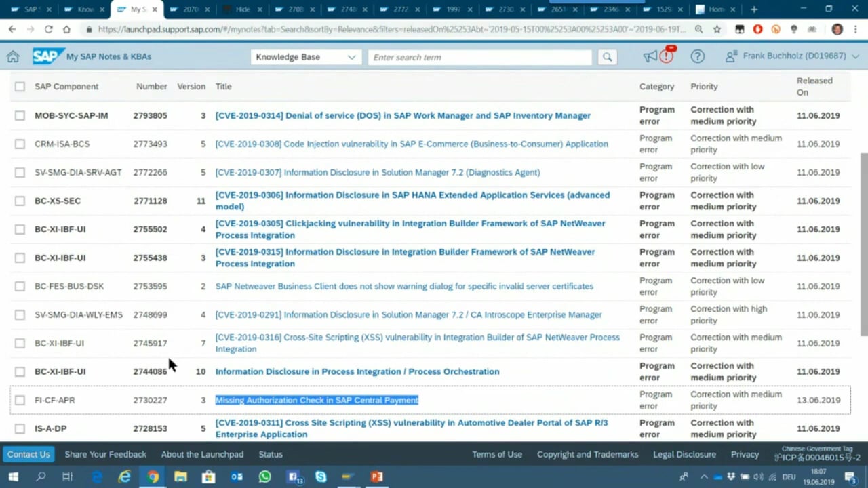
Task: Open Chrome from the taskbar
Action: 153,477
